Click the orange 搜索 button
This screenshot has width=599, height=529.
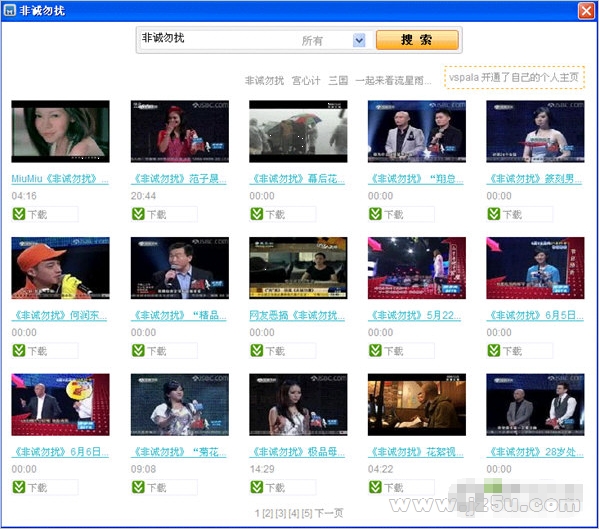tap(417, 40)
